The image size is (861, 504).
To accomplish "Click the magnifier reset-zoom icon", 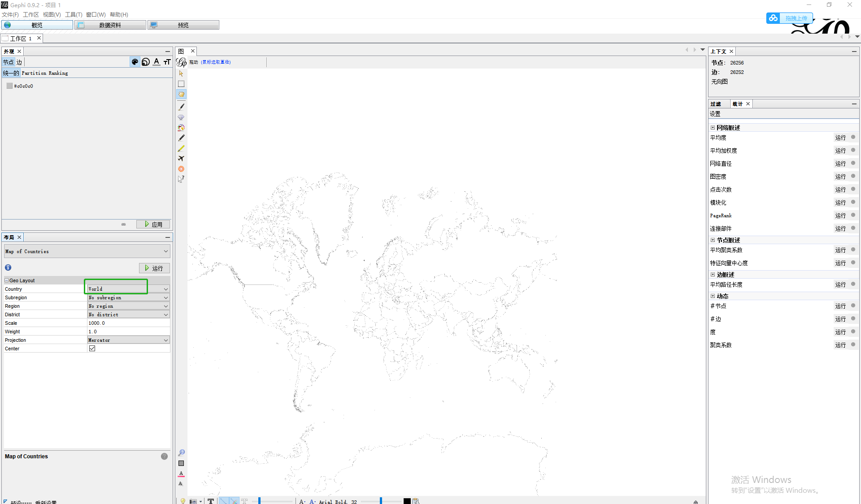I will point(181,452).
